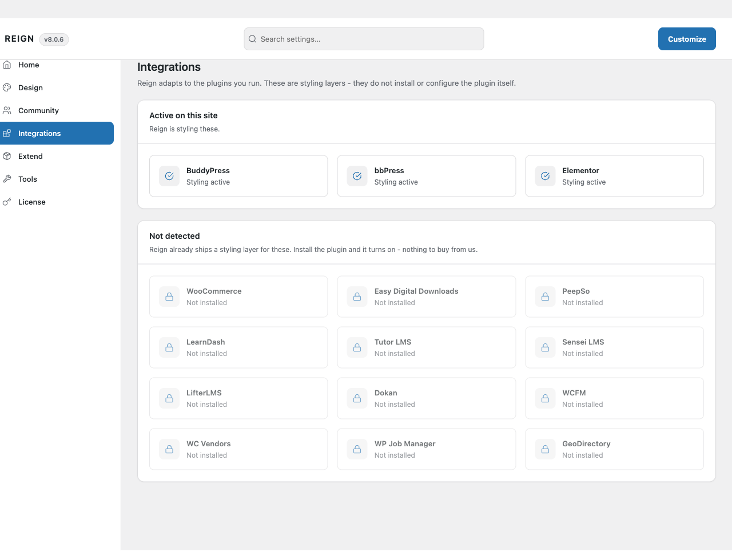Click the Tools wrench icon
732x560 pixels.
pos(7,179)
